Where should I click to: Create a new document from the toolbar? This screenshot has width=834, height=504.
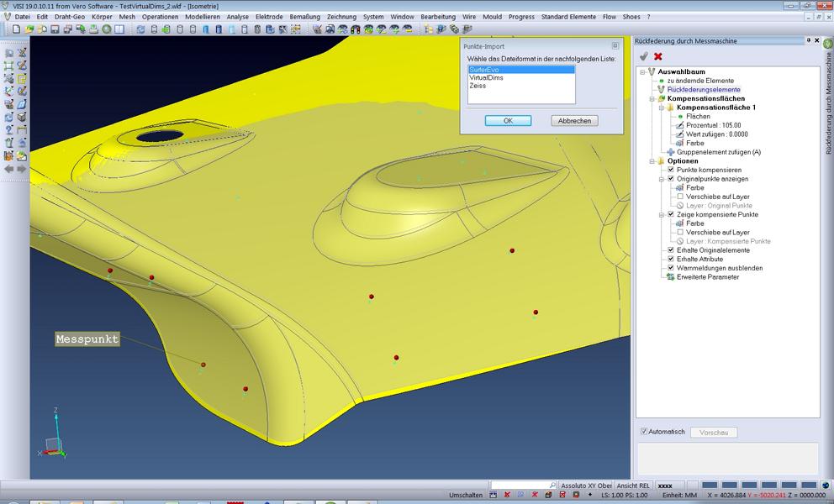coord(17,29)
